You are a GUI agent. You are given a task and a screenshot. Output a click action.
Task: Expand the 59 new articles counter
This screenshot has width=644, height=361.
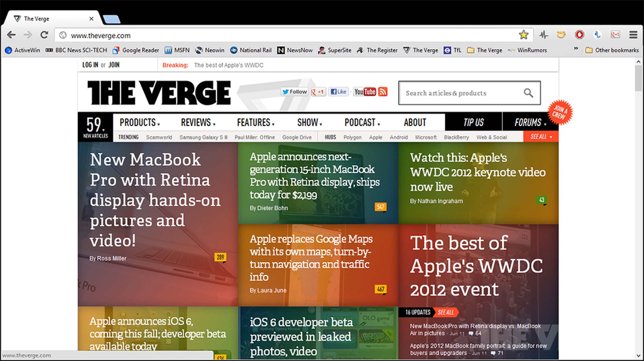tap(95, 127)
